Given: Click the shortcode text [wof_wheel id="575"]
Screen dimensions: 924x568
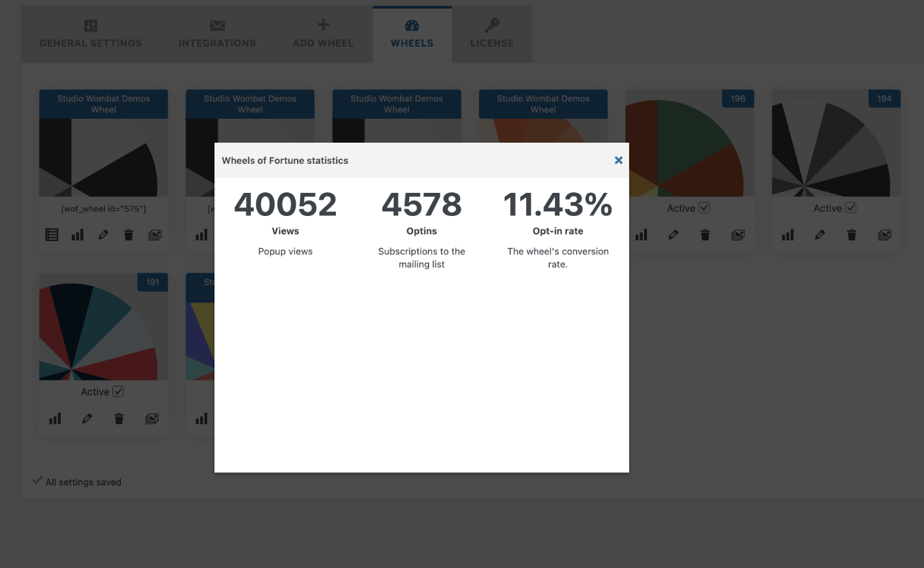Looking at the screenshot, I should point(104,209).
